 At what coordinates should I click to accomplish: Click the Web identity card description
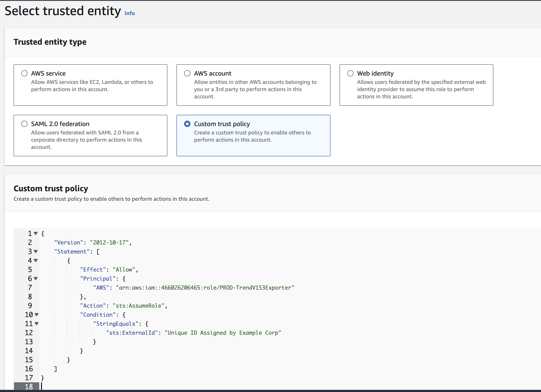point(421,89)
